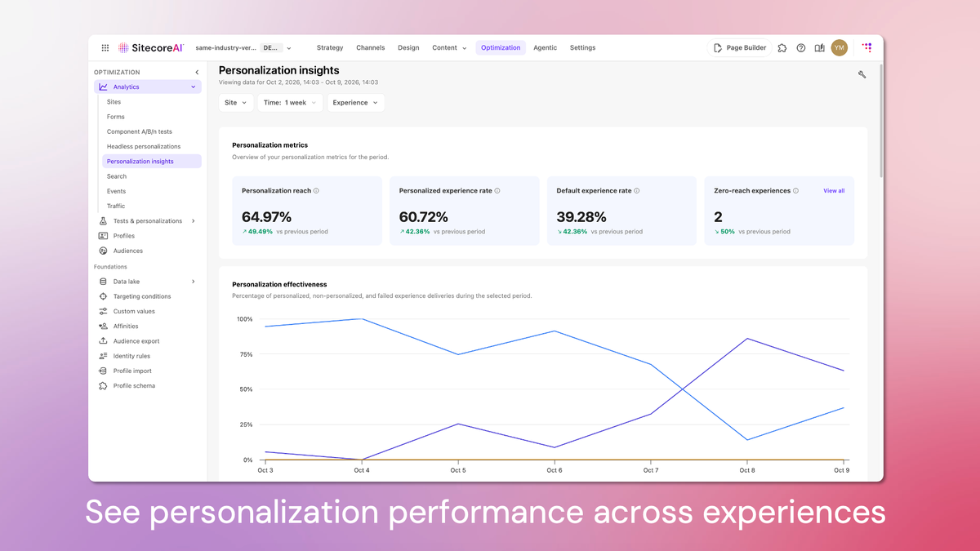Click the Affinities icon in sidebar
Screen dimensions: 980x551
103,327
